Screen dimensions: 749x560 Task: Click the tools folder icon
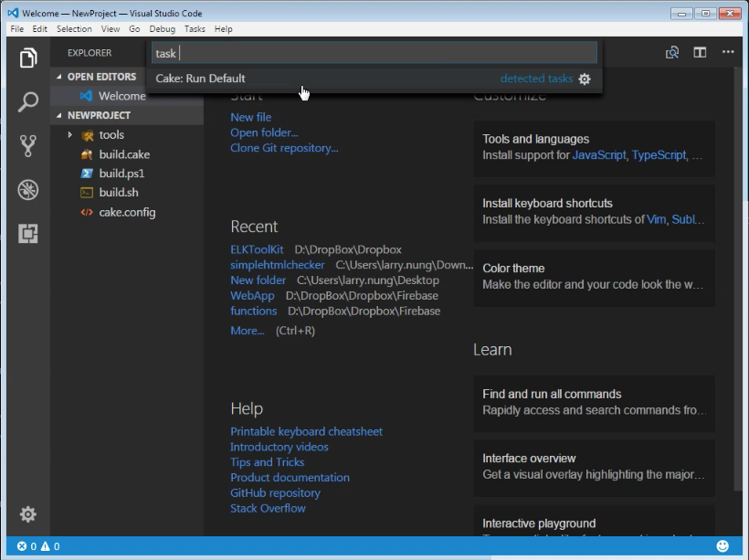coord(88,135)
